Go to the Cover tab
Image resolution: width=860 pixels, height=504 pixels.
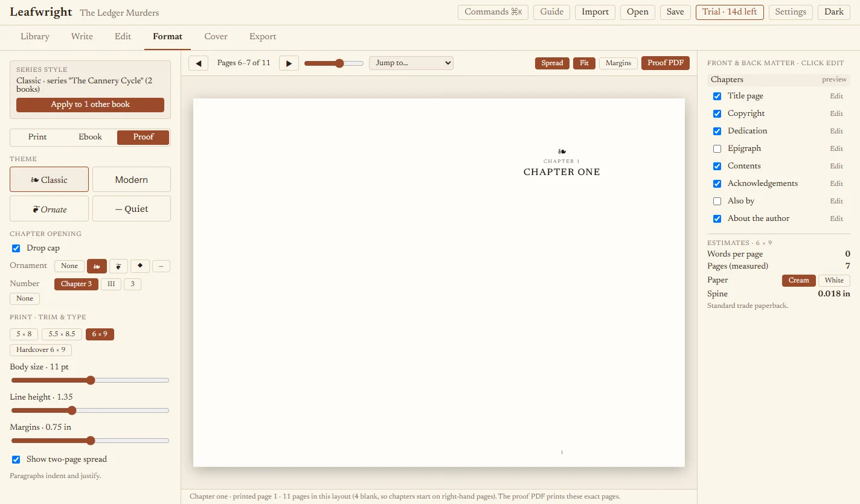(216, 36)
